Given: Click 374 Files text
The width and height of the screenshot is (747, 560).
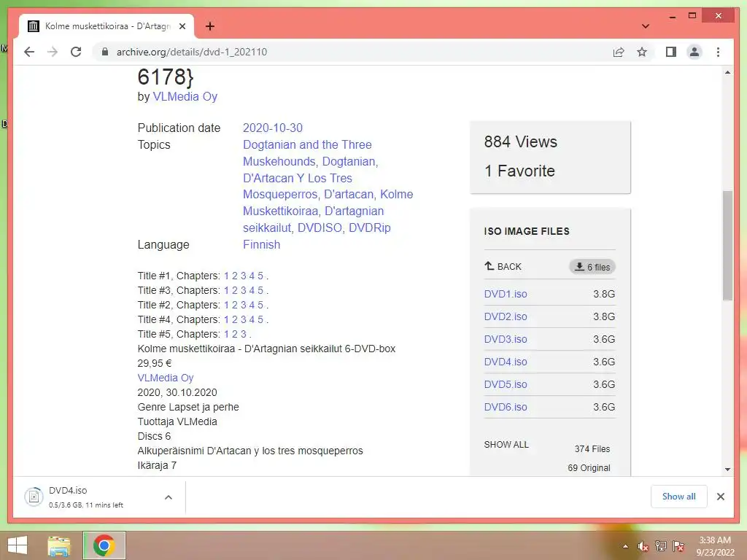Looking at the screenshot, I should [x=592, y=448].
